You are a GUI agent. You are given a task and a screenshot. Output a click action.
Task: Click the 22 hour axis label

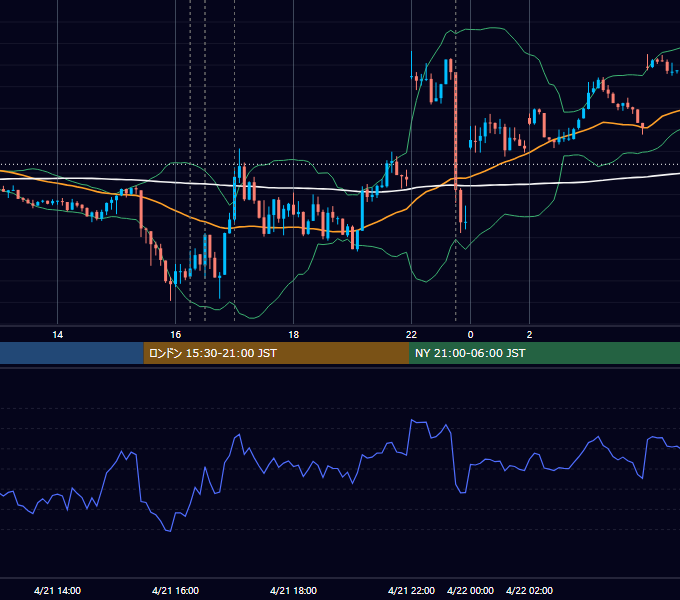(411, 335)
